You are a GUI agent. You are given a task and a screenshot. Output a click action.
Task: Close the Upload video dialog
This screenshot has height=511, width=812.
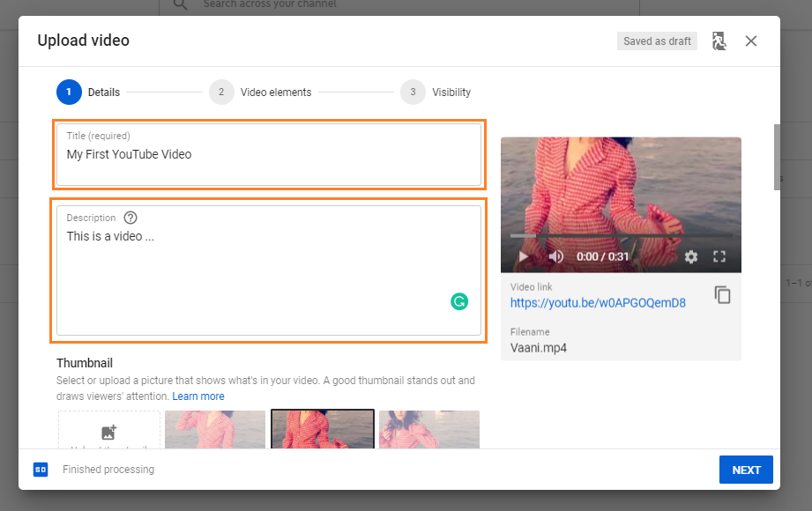(x=751, y=41)
